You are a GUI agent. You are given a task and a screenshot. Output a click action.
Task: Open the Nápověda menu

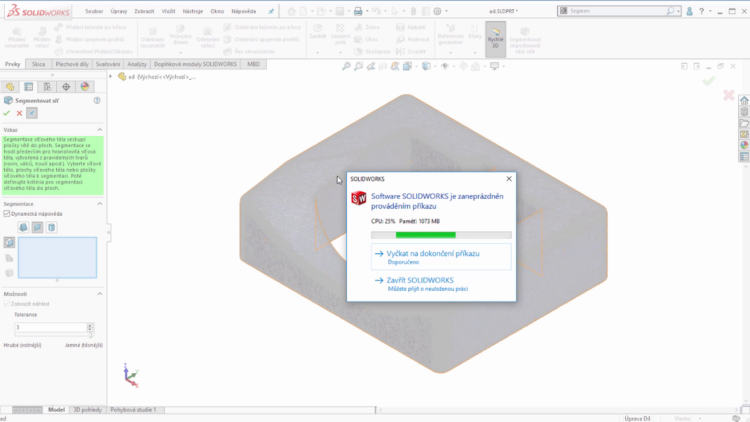click(x=243, y=11)
